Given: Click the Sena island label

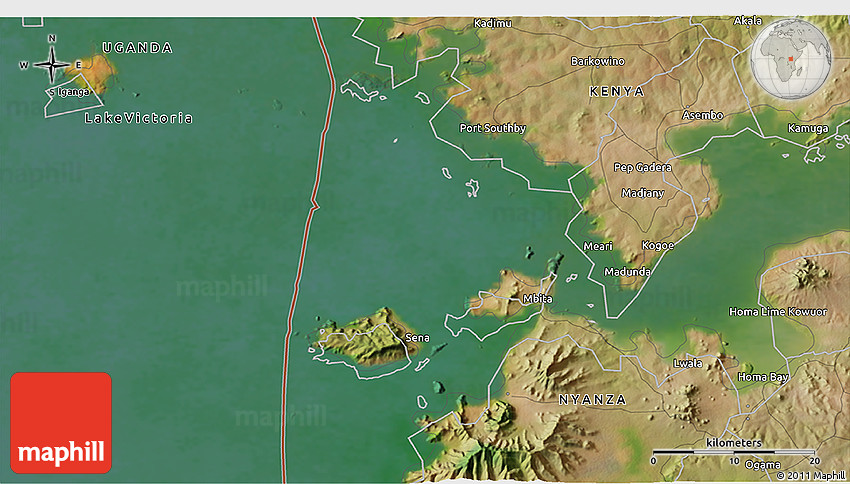Looking at the screenshot, I should coord(417,338).
